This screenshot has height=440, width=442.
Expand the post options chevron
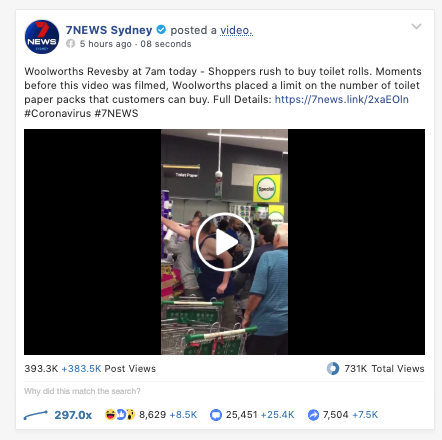click(416, 26)
